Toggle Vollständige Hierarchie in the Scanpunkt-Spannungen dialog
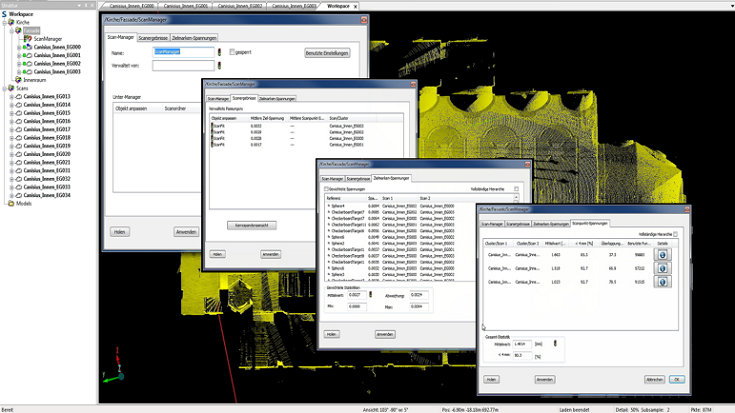Image resolution: width=735 pixels, height=413 pixels. point(675,234)
